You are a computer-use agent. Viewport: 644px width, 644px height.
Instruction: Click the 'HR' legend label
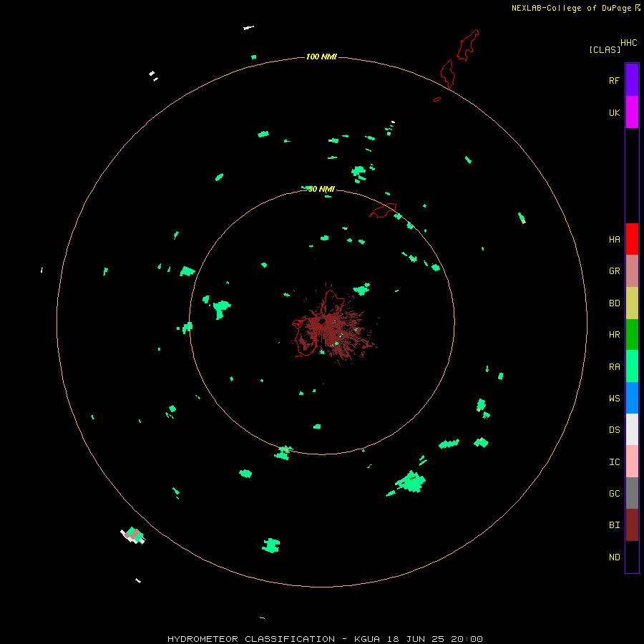pyautogui.click(x=614, y=335)
